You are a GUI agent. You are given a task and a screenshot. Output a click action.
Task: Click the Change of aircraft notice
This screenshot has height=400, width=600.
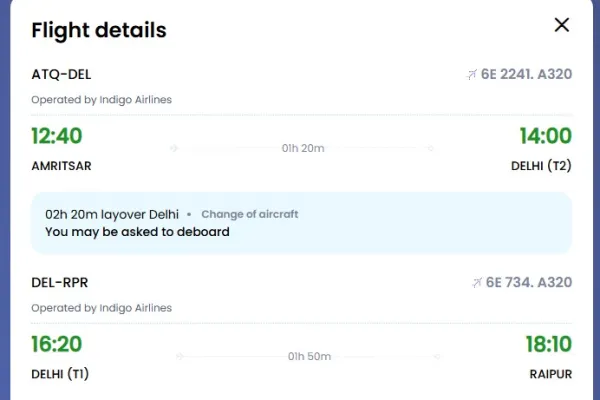tap(249, 214)
